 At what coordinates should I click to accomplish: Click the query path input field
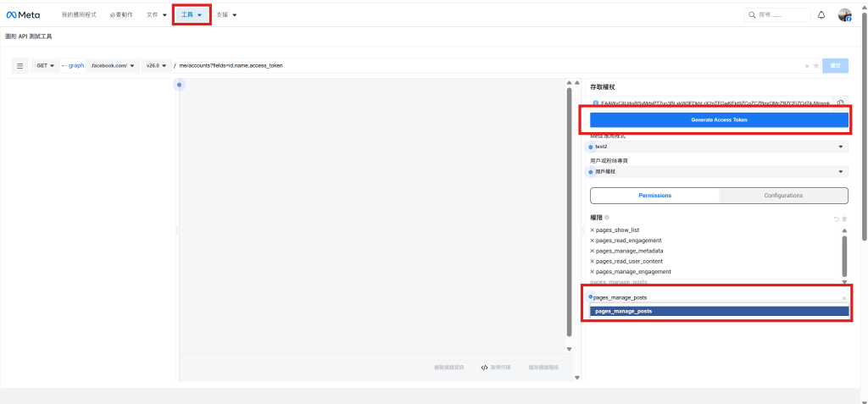(490, 65)
